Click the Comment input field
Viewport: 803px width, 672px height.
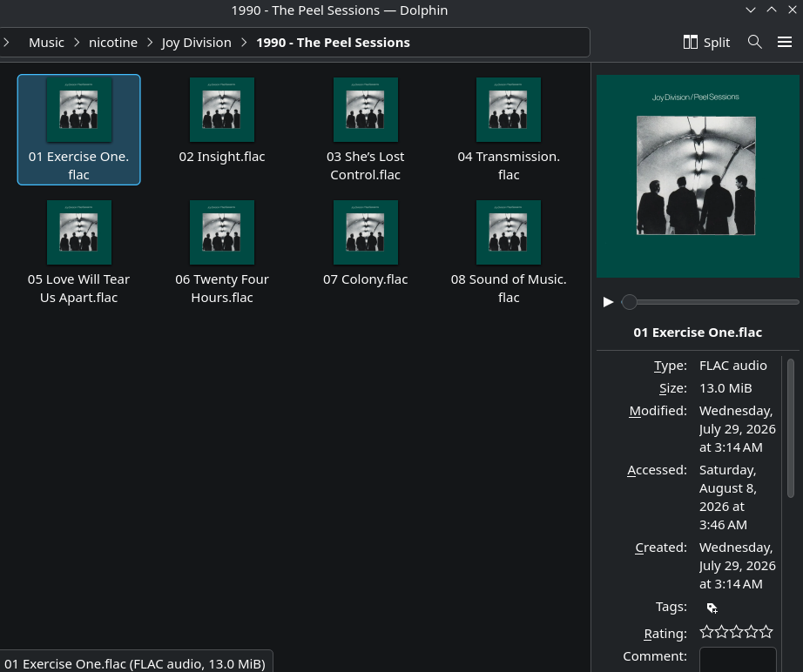[738, 659]
